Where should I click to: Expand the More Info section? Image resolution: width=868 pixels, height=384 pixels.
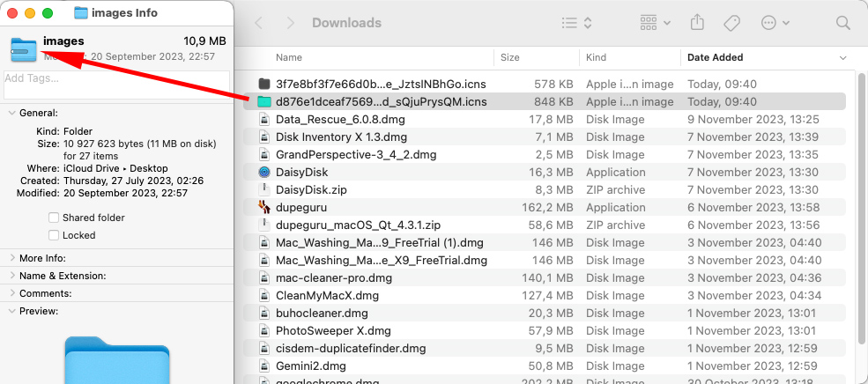coord(11,258)
